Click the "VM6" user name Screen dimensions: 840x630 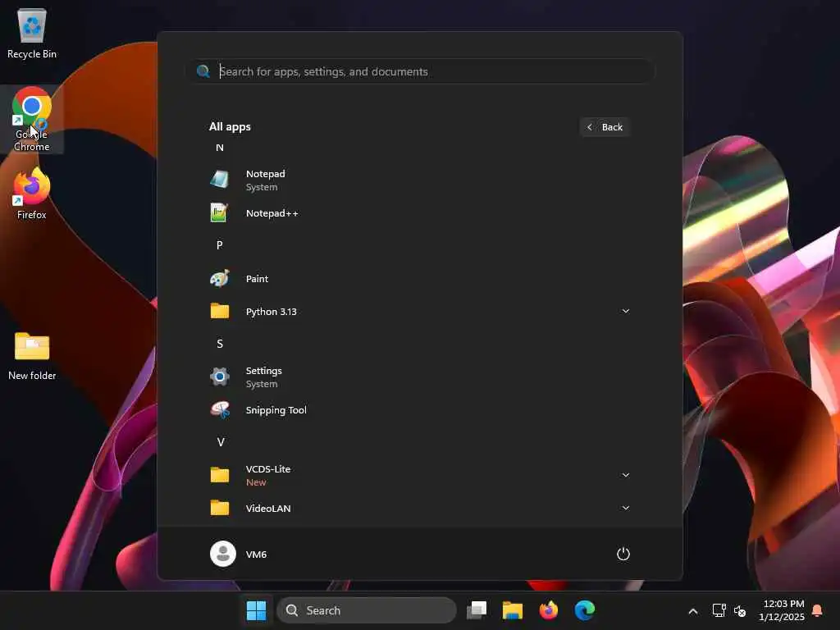pos(256,555)
